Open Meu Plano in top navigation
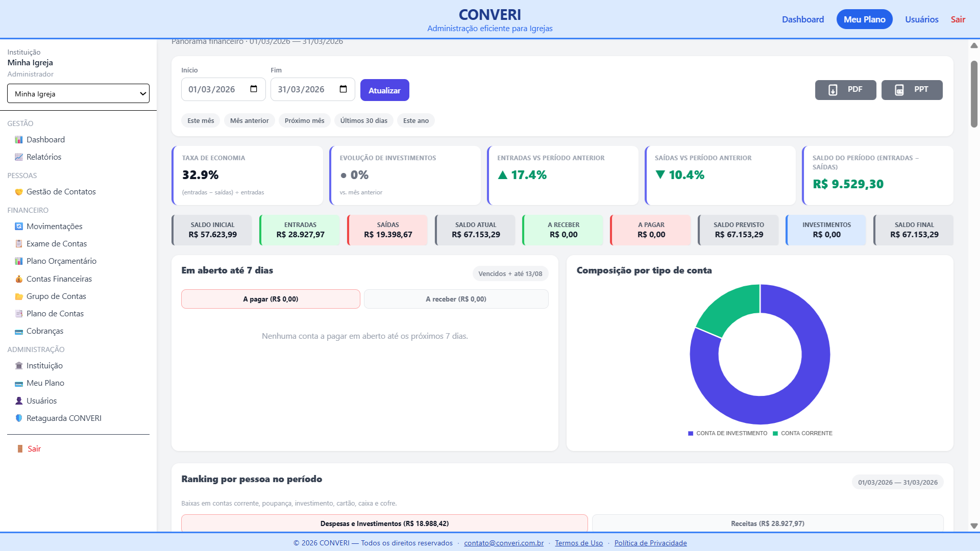The width and height of the screenshot is (980, 551). click(864, 19)
